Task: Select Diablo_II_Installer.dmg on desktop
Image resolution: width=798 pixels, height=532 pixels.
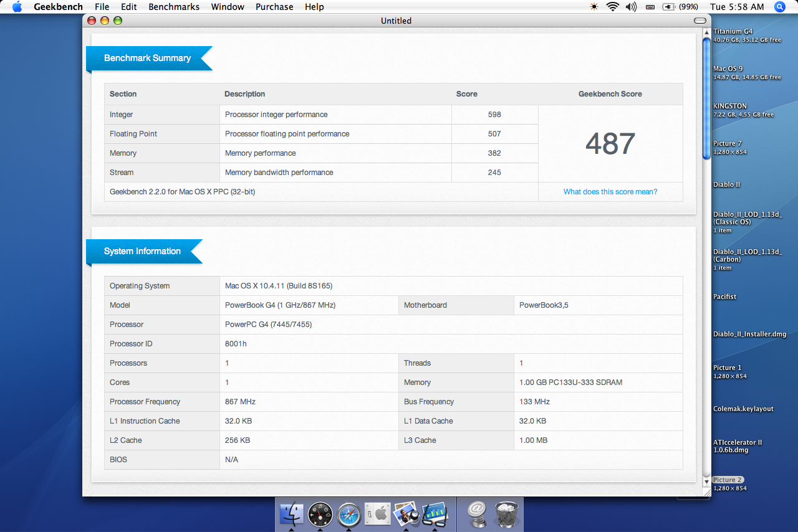Action: tap(749, 334)
